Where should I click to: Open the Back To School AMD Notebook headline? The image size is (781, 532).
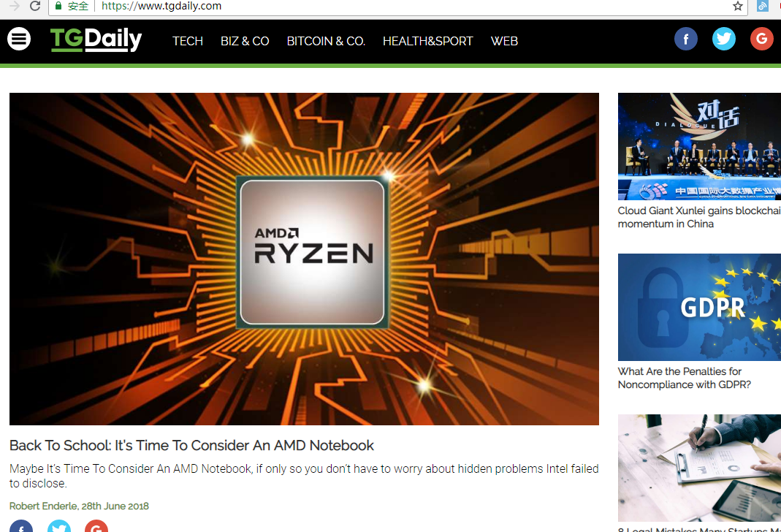point(191,445)
